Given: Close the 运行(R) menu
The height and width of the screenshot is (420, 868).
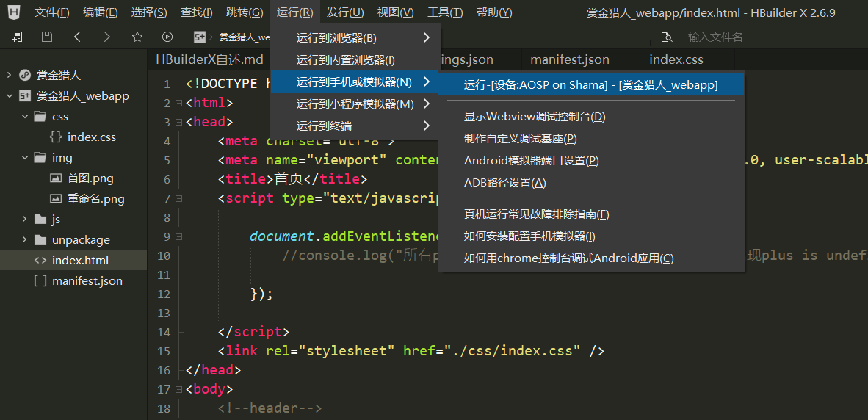Looking at the screenshot, I should pos(295,12).
